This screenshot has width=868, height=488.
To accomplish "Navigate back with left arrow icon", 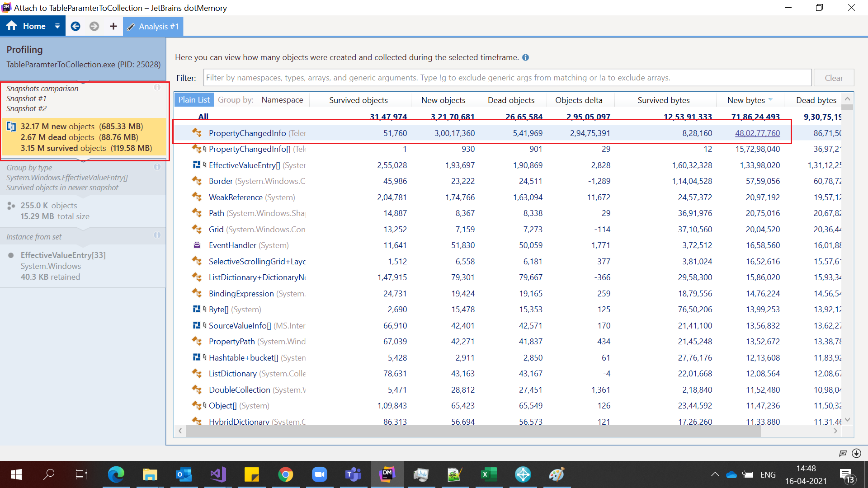I will coord(75,26).
